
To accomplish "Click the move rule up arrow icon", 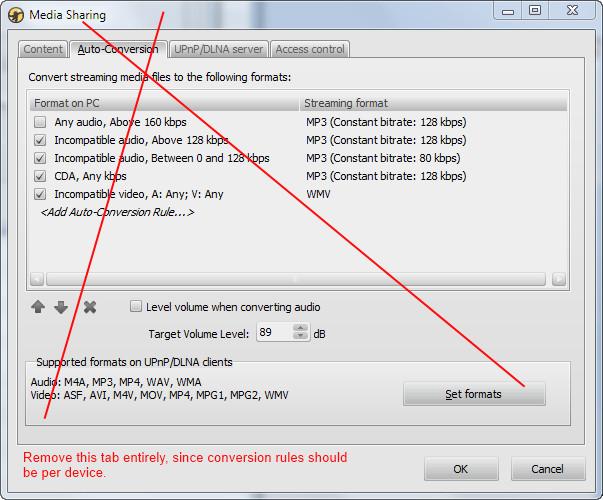I will (38, 307).
